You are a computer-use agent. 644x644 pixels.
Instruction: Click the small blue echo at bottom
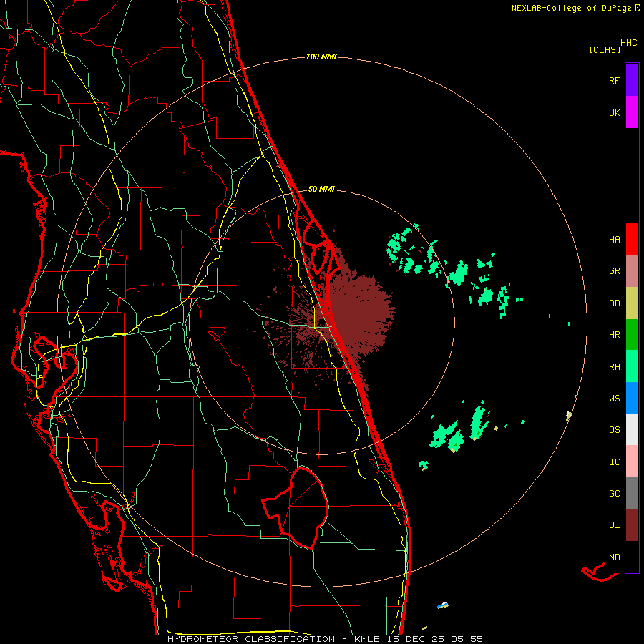(x=443, y=605)
